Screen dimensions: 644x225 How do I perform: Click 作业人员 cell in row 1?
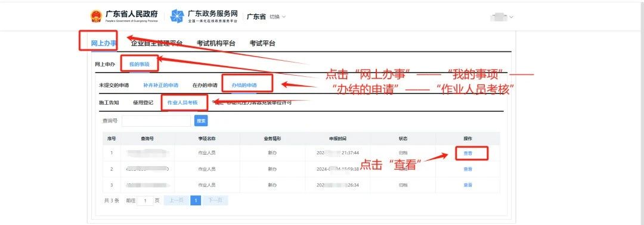[207, 154]
